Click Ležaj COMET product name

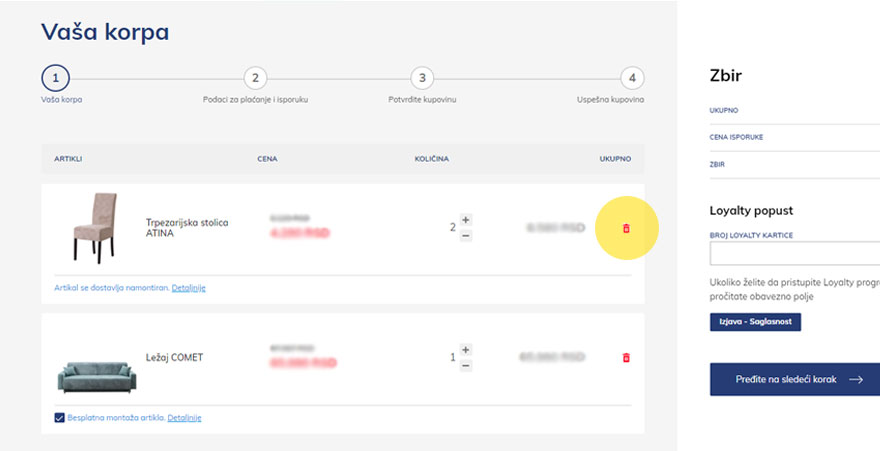[175, 357]
